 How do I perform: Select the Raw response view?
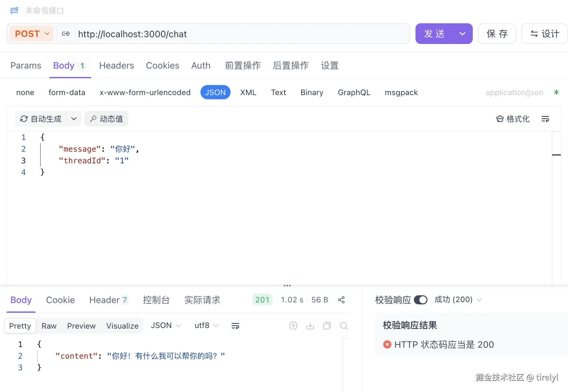(49, 326)
